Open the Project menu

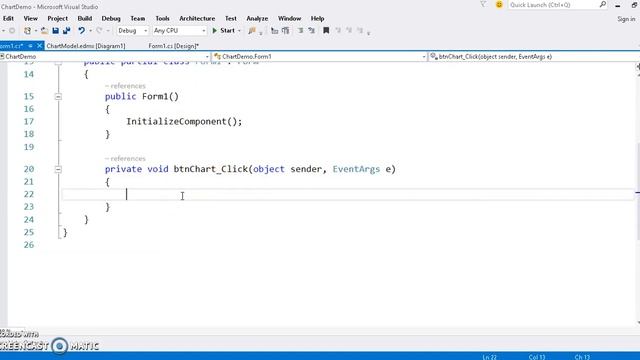(x=58, y=18)
